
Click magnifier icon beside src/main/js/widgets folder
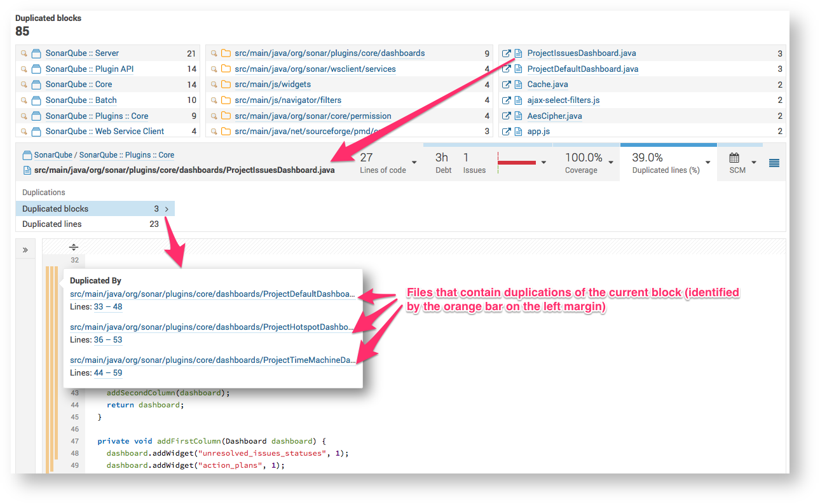(214, 85)
